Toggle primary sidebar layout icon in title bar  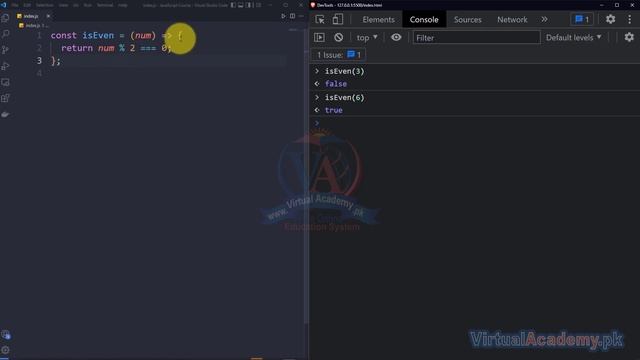tap(233, 5)
